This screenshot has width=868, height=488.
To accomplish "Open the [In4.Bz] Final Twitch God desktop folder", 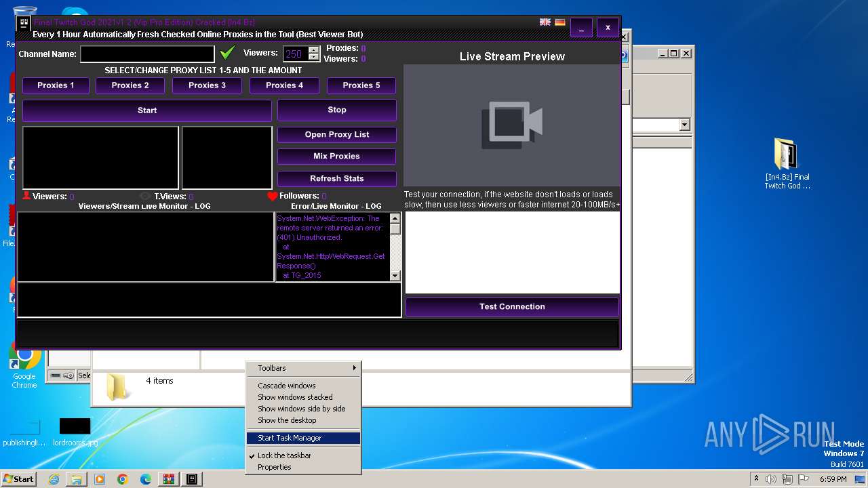I will pyautogui.click(x=787, y=163).
